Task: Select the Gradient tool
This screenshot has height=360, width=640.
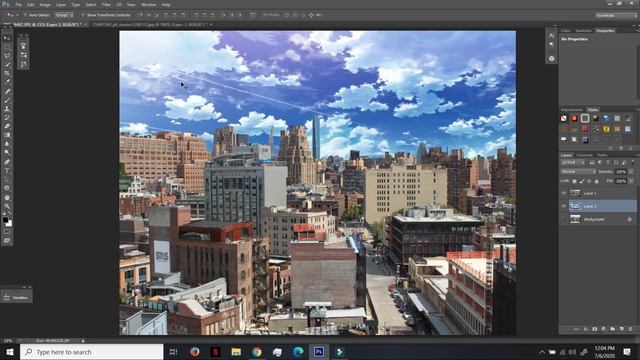Action: pyautogui.click(x=7, y=135)
